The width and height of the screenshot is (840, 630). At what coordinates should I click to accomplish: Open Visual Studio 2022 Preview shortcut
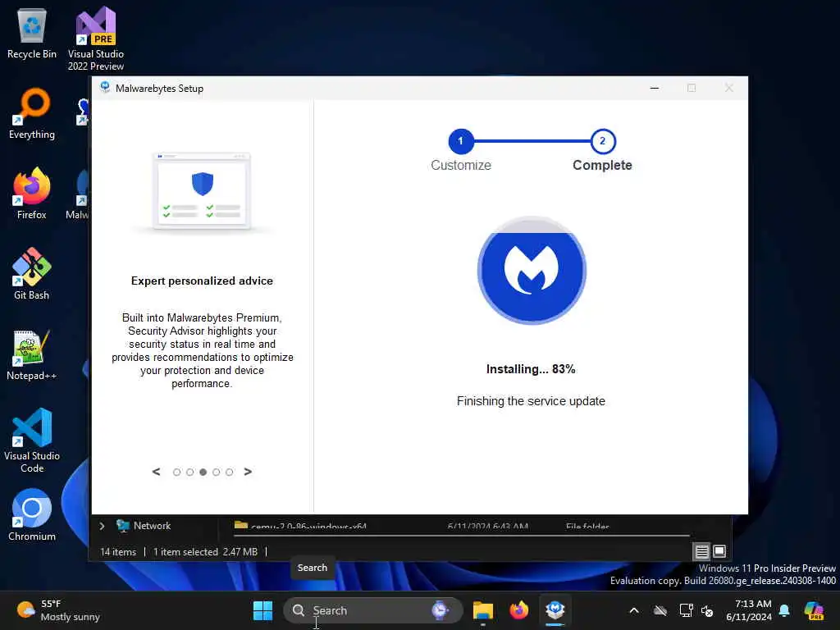pyautogui.click(x=95, y=39)
